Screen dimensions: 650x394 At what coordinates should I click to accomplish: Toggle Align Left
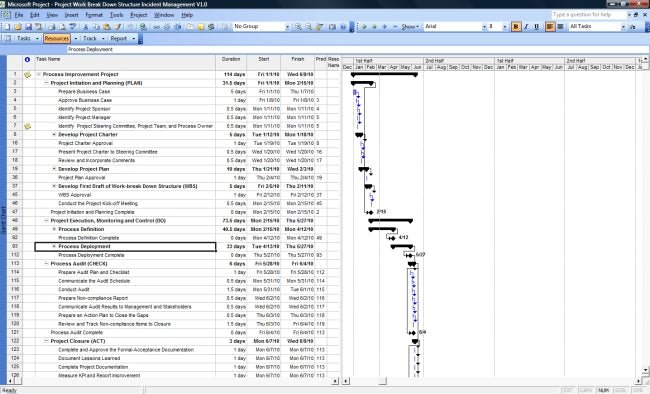tap(550, 27)
